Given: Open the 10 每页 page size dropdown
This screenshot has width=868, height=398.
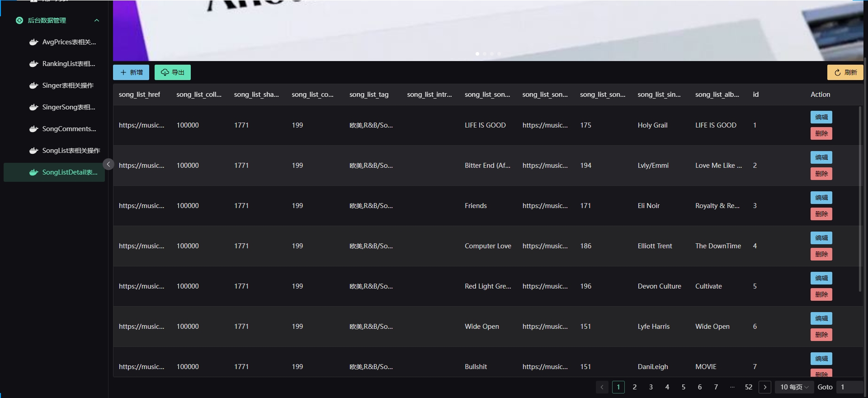Looking at the screenshot, I should [794, 387].
